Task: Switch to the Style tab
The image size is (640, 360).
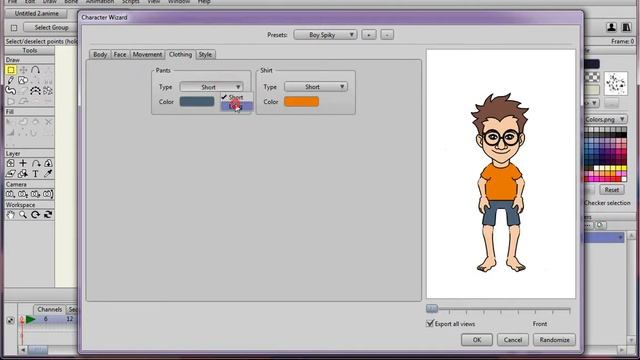Action: tap(205, 54)
